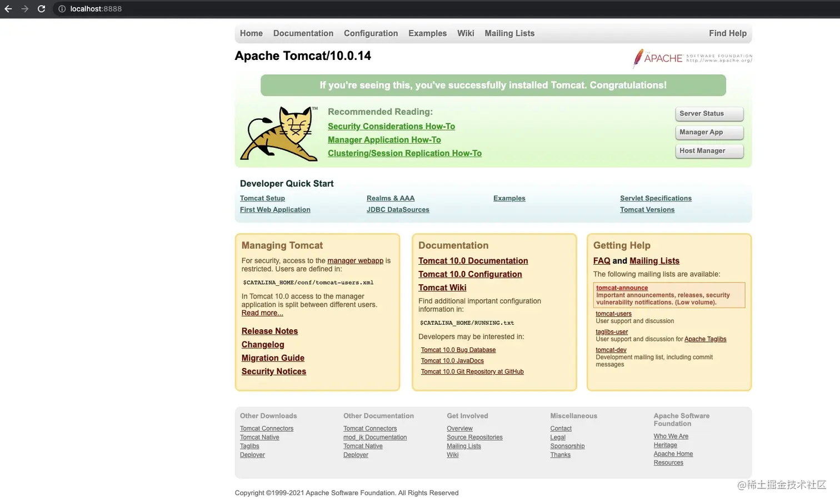This screenshot has width=840, height=504.
Task: Open the Mailing Lists nav item
Action: coord(509,33)
